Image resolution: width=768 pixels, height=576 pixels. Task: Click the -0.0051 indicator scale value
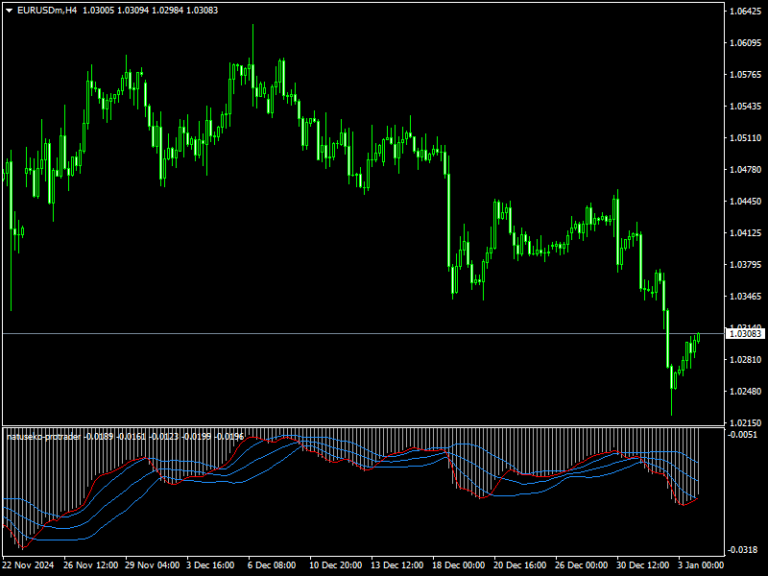[743, 435]
